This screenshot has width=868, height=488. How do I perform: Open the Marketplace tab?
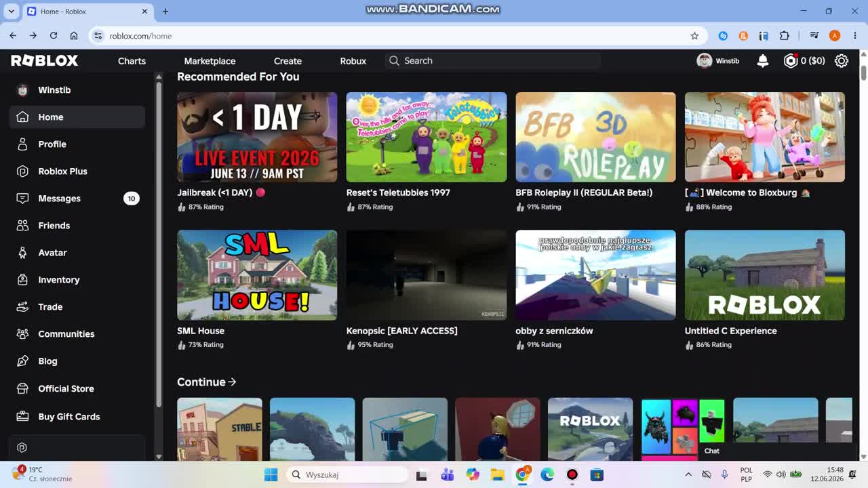tap(210, 61)
